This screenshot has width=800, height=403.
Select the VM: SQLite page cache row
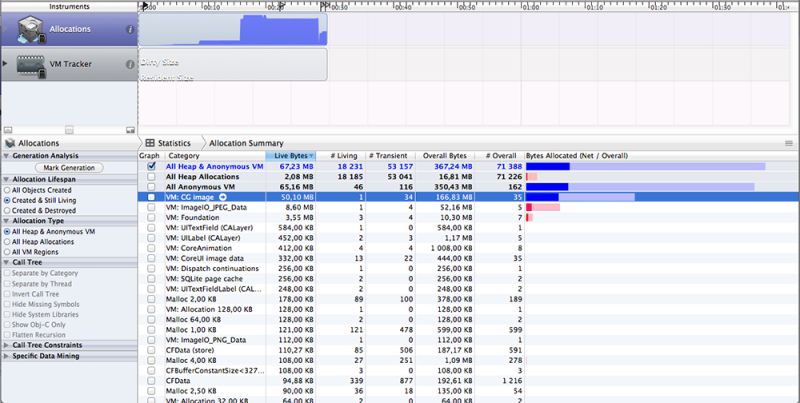click(469, 279)
